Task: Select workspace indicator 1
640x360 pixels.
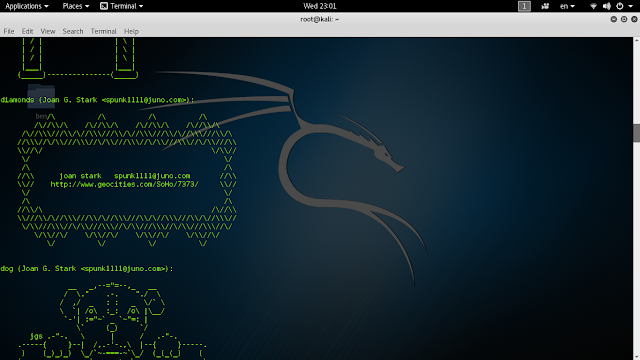Action: [524, 6]
